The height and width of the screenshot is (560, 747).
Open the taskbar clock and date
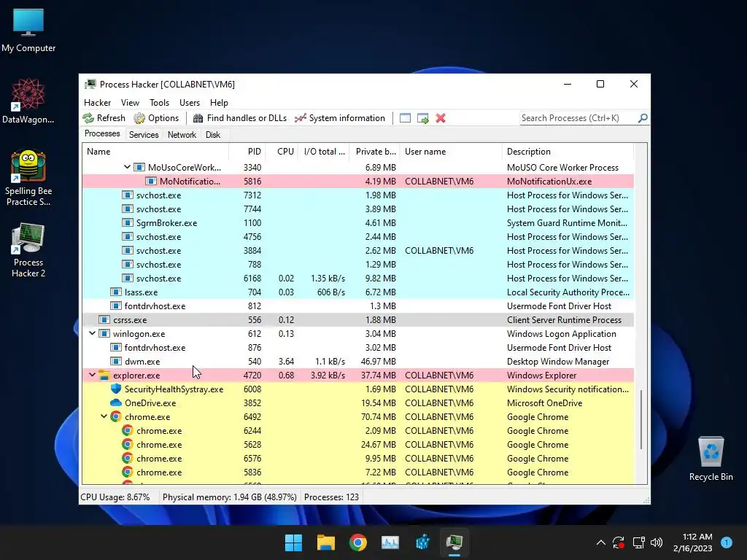(693, 542)
